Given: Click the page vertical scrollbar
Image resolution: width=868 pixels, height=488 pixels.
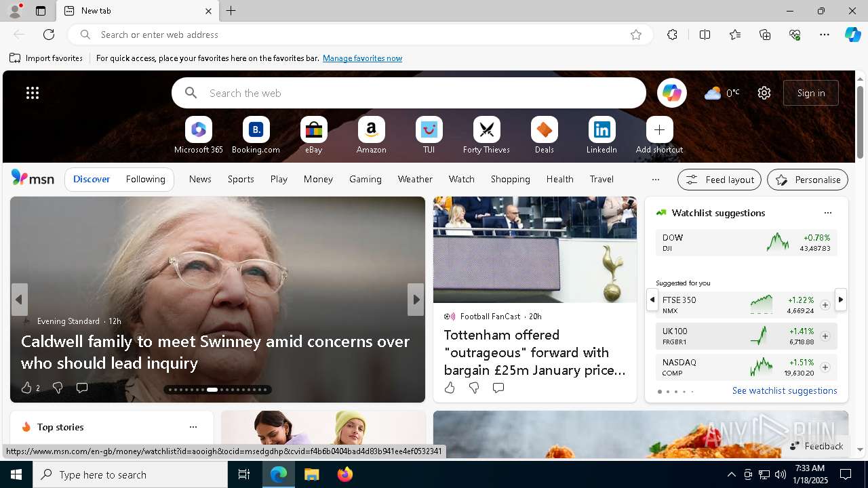Looking at the screenshot, I should [x=860, y=123].
